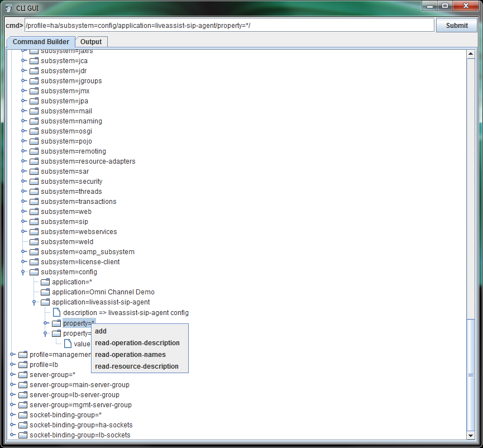Click into the cmd input field
The height and width of the screenshot is (448, 483).
[x=229, y=26]
